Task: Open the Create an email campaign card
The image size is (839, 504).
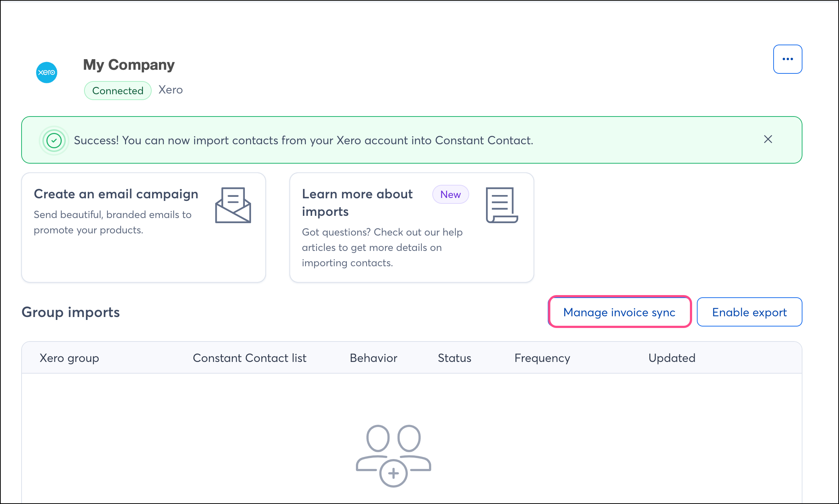Action: coord(144,228)
